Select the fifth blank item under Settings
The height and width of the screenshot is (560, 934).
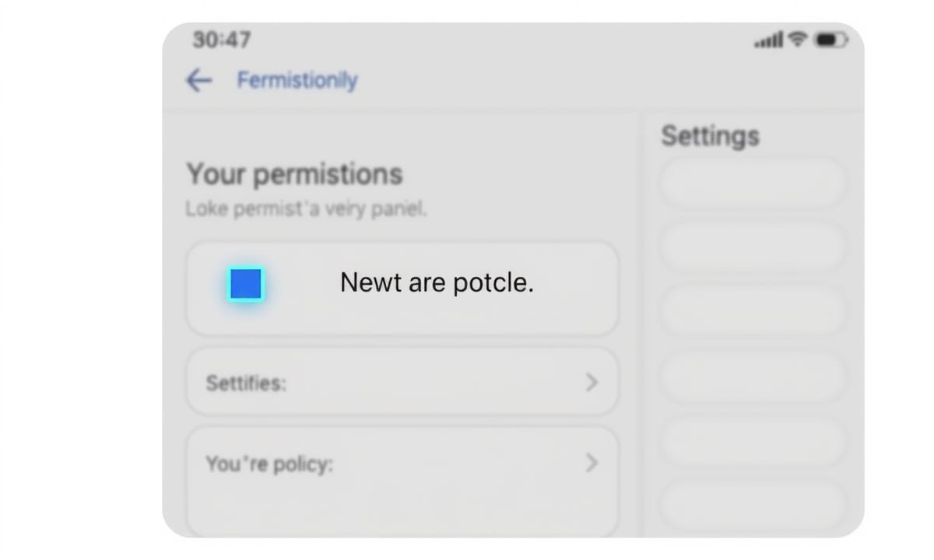(x=752, y=440)
